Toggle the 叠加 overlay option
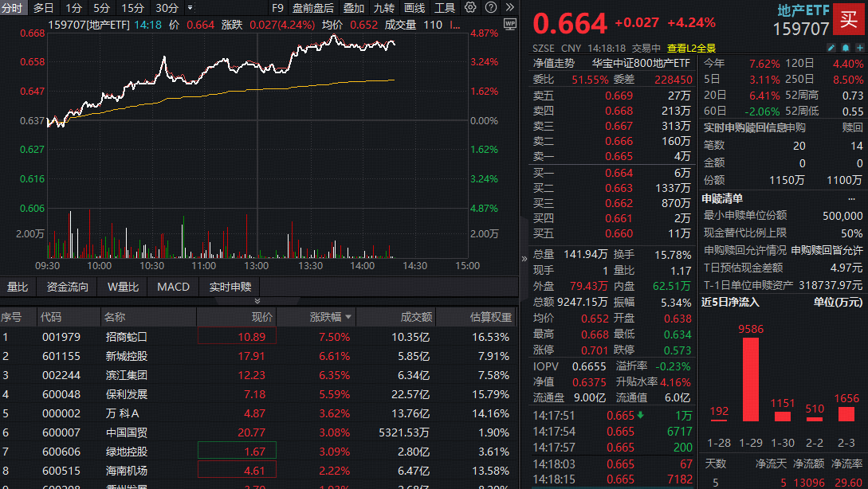Image resolution: width=868 pixels, height=489 pixels. (x=354, y=8)
